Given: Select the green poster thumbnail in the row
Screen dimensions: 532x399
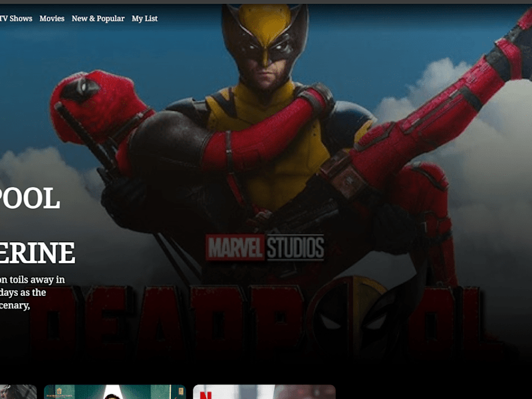Looking at the screenshot, I should tap(115, 392).
